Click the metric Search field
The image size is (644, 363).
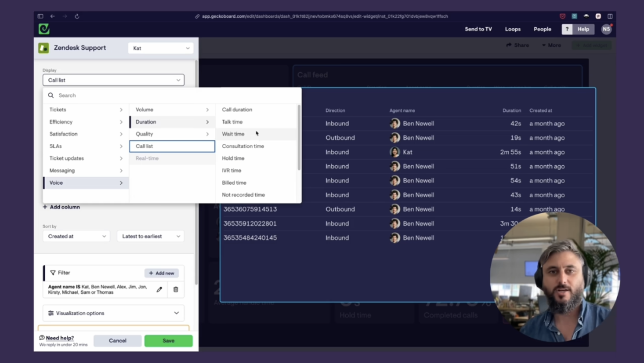tap(172, 95)
